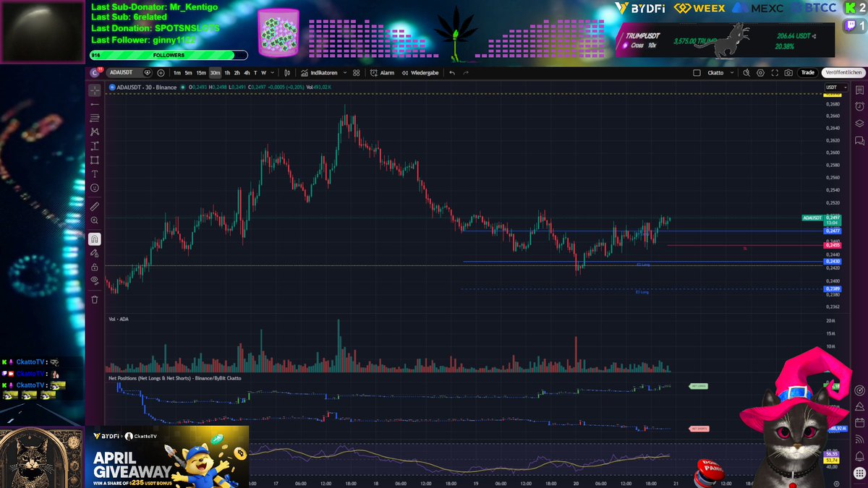This screenshot has width=868, height=488.
Task: Switch to the 2h timeframe
Action: point(237,72)
